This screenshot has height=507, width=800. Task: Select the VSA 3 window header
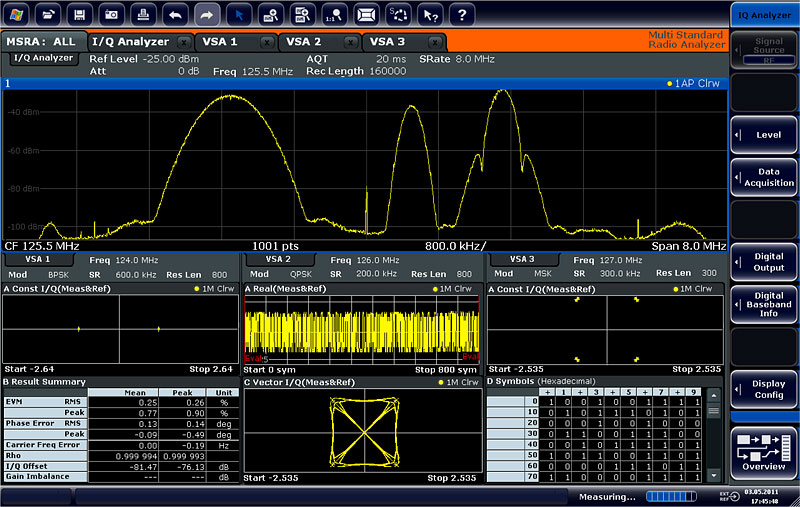(x=522, y=259)
